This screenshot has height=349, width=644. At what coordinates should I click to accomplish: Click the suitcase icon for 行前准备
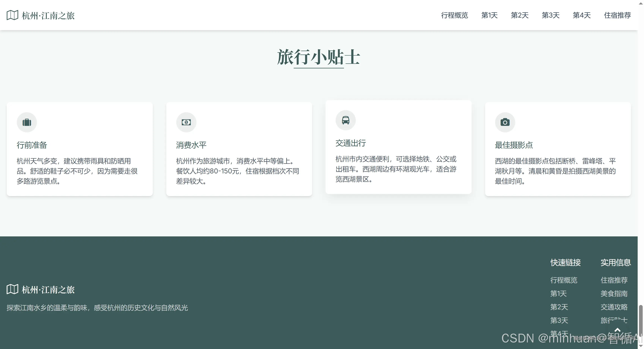pos(27,122)
